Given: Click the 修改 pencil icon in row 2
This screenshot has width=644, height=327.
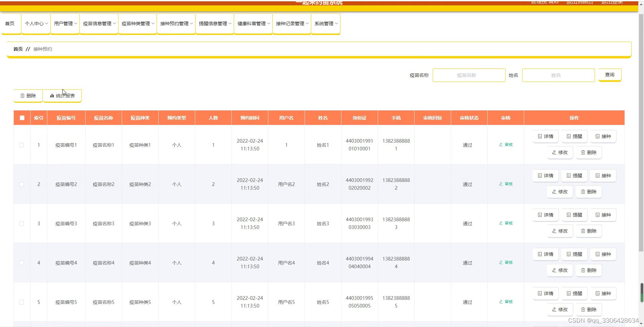Looking at the screenshot, I should click(554, 192).
